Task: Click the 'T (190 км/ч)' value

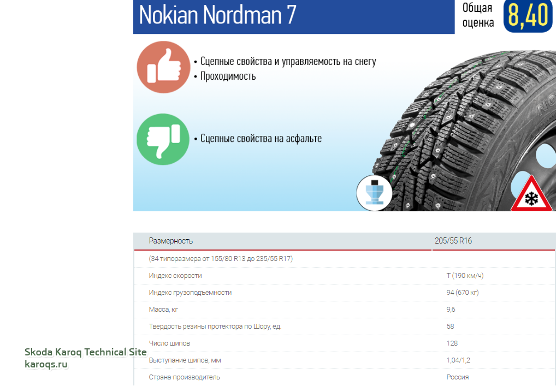Action: click(465, 276)
